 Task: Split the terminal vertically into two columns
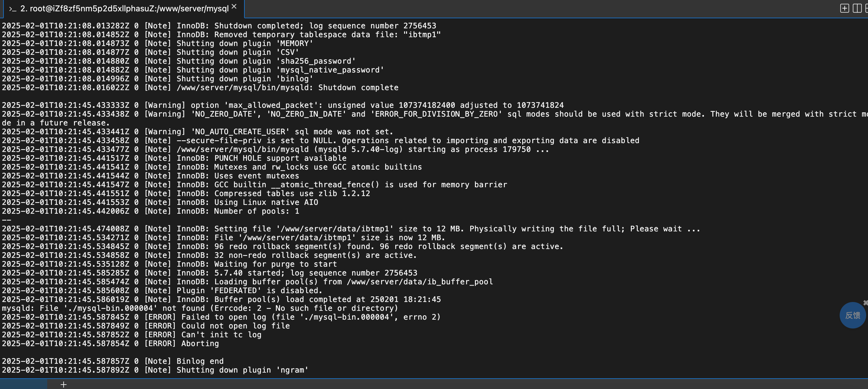pyautogui.click(x=857, y=9)
